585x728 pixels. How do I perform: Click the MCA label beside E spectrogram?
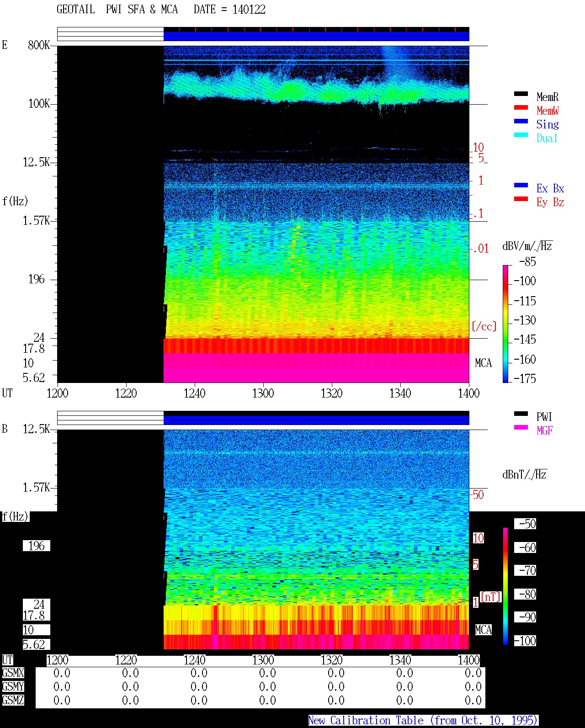483,363
